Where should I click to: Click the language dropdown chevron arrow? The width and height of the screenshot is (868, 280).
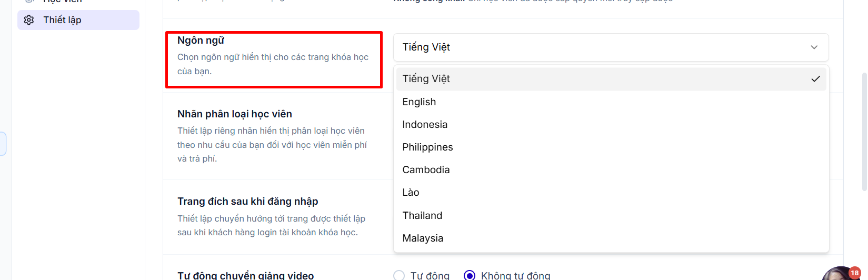[x=814, y=47]
